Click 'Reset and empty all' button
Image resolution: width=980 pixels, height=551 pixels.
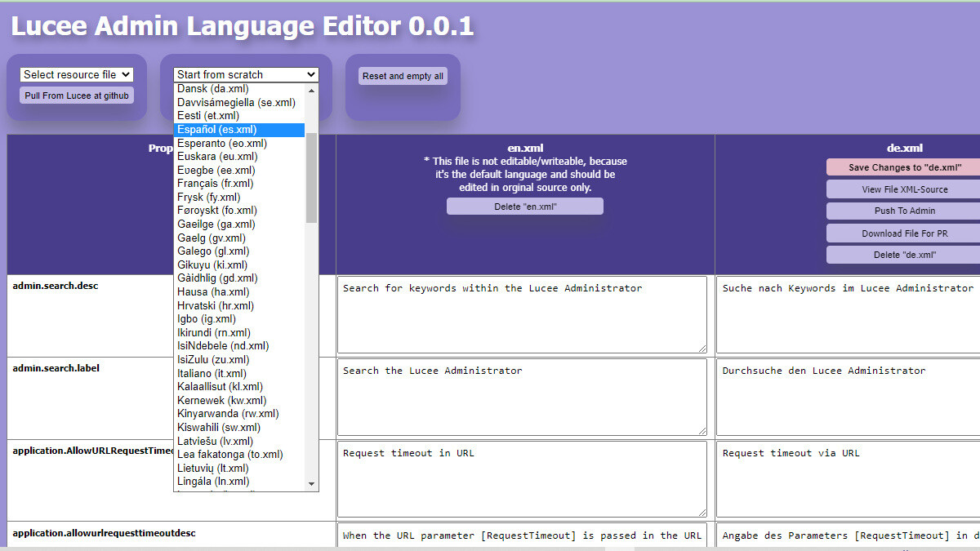click(x=403, y=76)
